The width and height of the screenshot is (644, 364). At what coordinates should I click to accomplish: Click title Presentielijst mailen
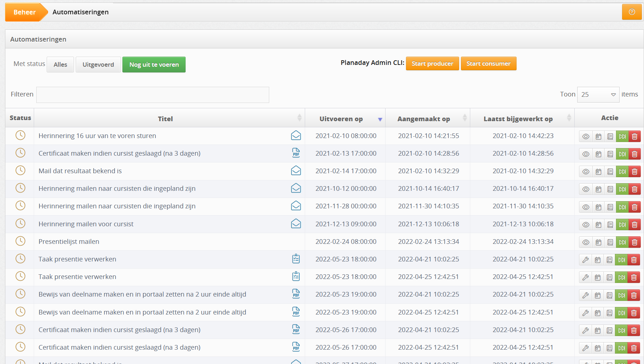point(69,242)
